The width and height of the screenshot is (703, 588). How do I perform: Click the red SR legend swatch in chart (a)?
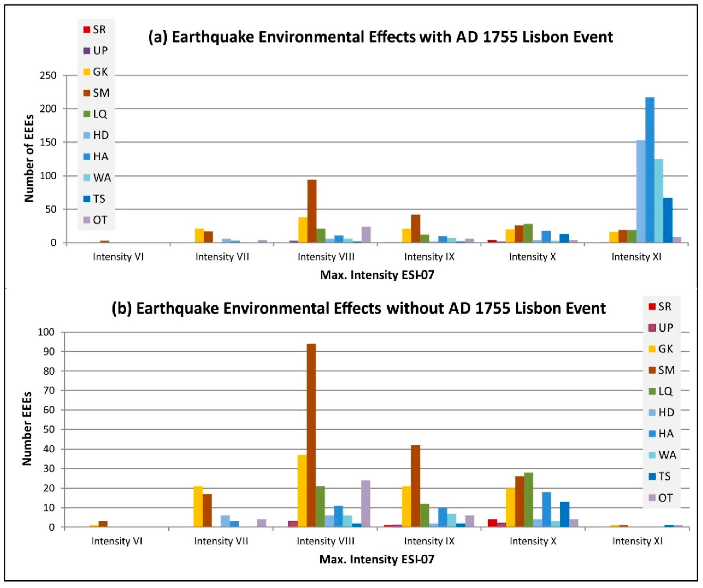[87, 30]
